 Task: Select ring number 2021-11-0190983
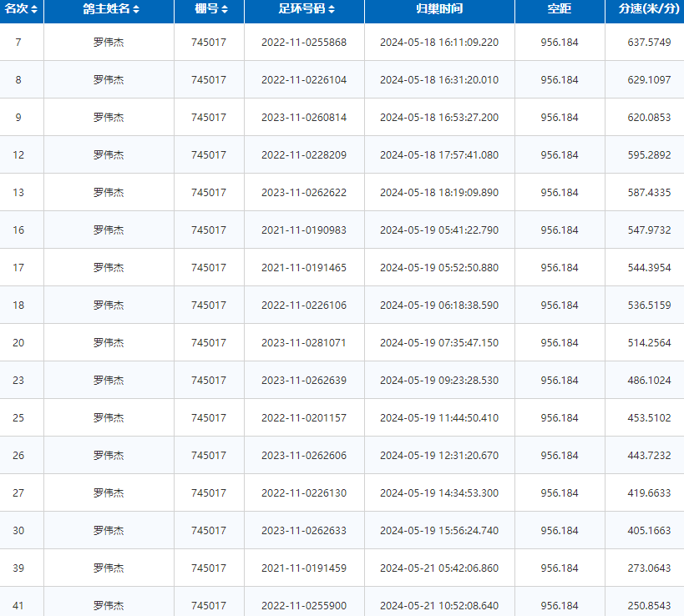(x=303, y=230)
